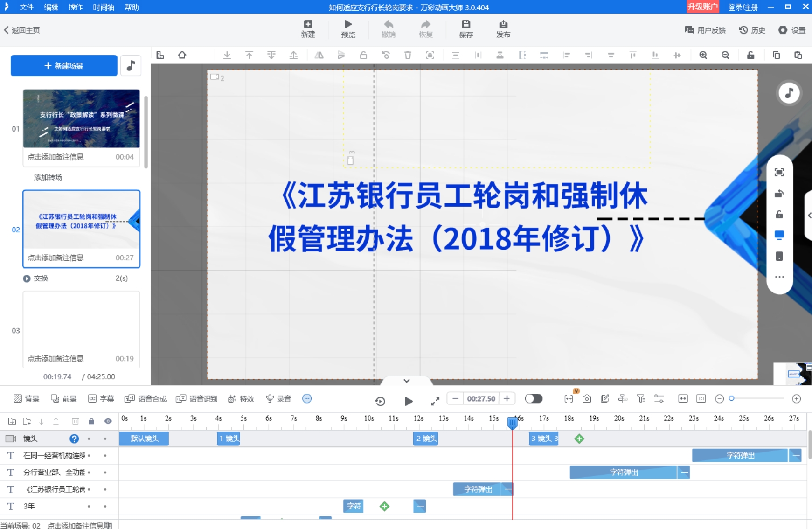Image resolution: width=812 pixels, height=529 pixels.
Task: Select scene 02 thumbnail
Action: tap(81, 219)
